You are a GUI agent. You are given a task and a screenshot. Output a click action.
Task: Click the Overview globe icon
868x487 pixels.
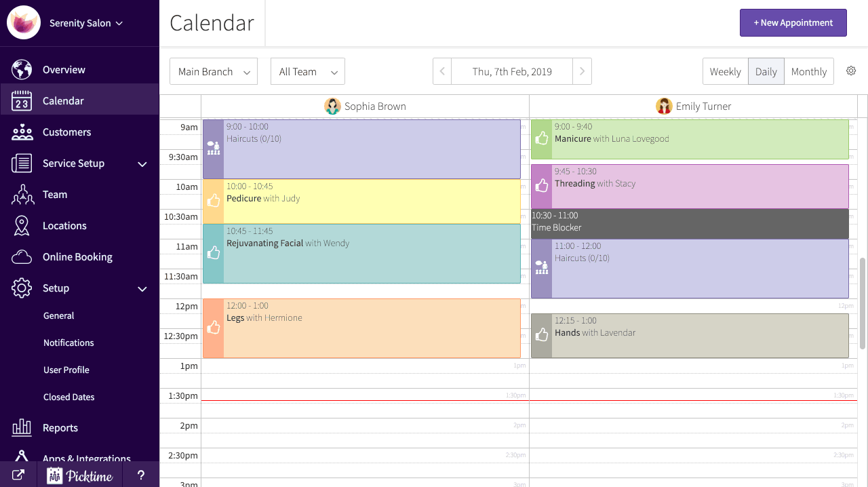(22, 70)
